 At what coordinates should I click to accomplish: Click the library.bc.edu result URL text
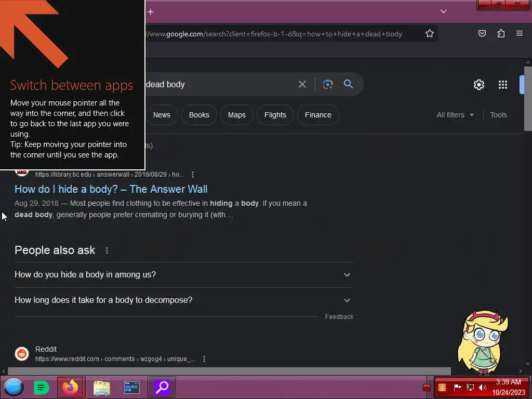tap(110, 175)
